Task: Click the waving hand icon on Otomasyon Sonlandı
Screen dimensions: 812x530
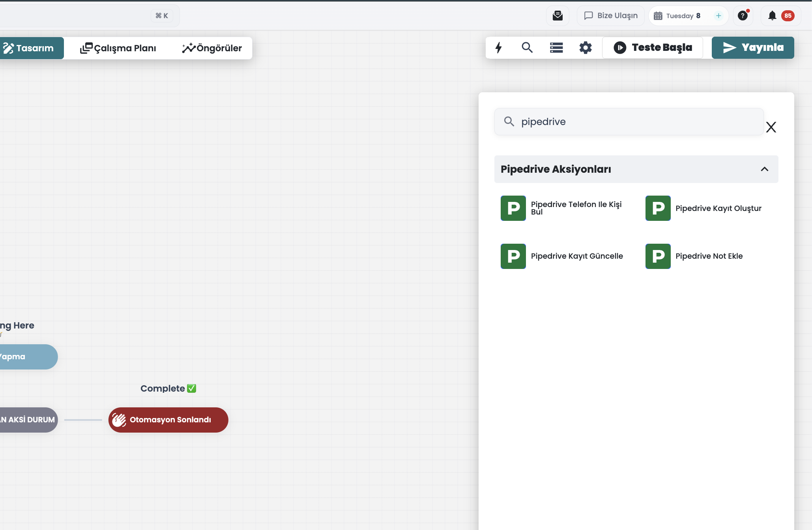Action: pos(119,420)
